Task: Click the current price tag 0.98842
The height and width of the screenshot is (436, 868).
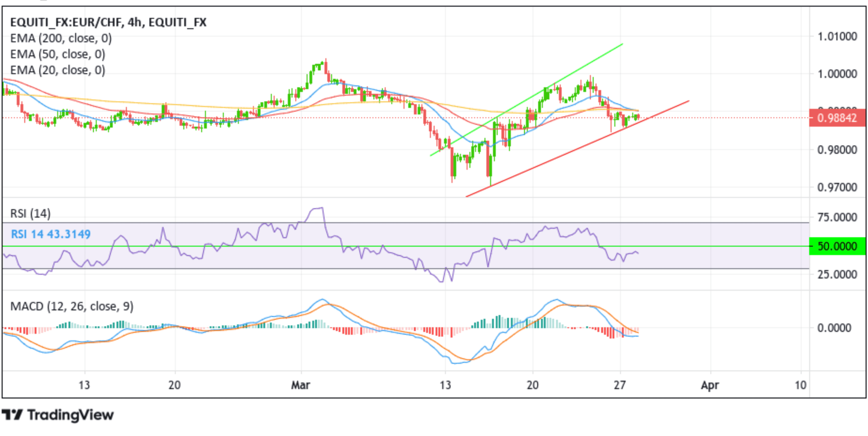Action: [x=837, y=118]
